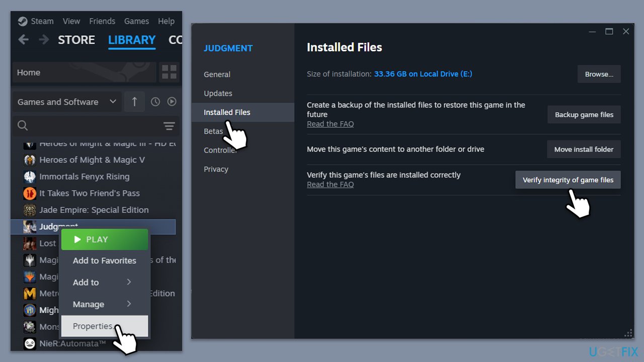This screenshot has height=362, width=644.
Task: Click It Takes Two game icon
Action: pyautogui.click(x=30, y=193)
